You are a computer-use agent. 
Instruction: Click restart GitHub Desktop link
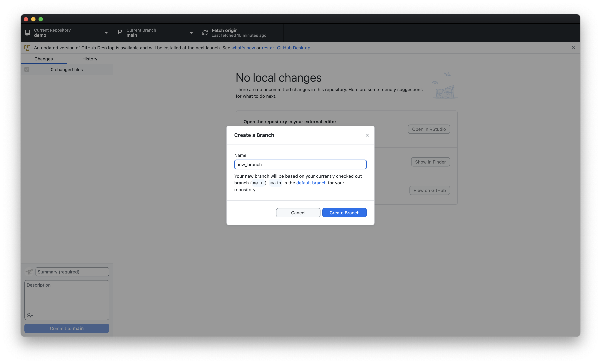(286, 48)
